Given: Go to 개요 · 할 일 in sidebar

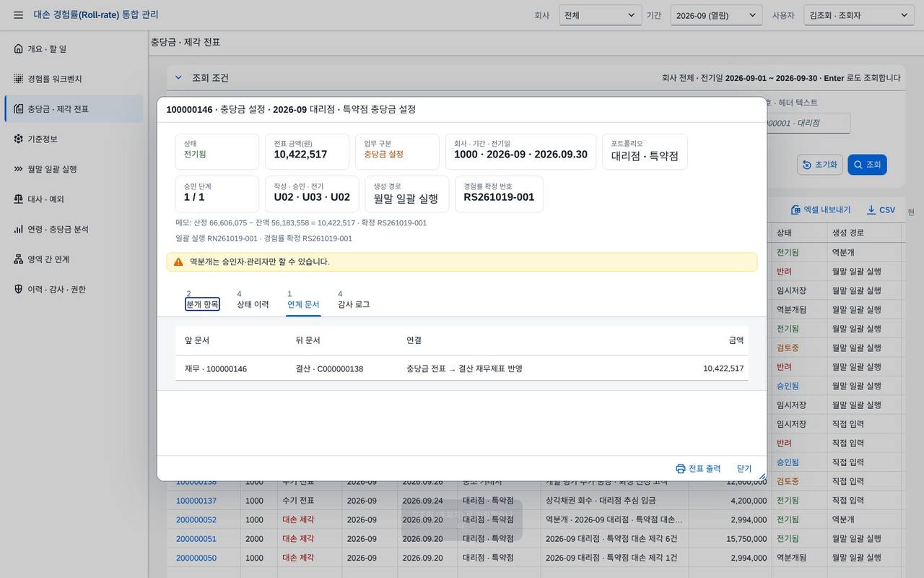Looking at the screenshot, I should (74, 48).
